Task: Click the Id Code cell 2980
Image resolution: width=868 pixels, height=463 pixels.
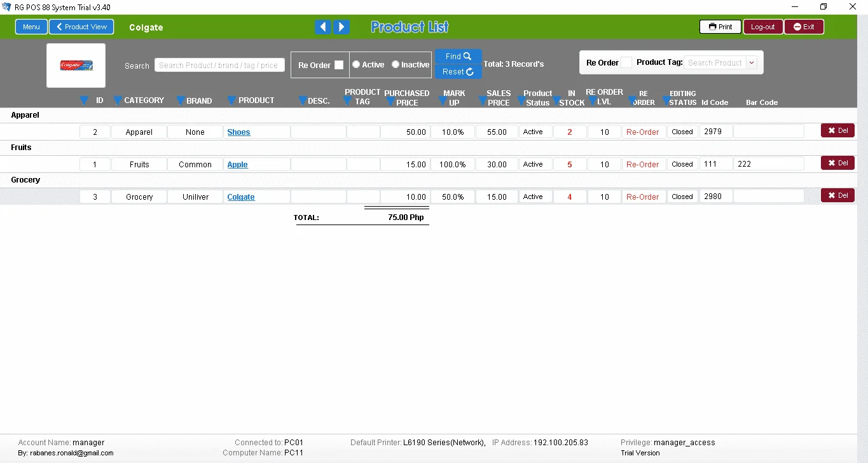Action: tap(716, 197)
